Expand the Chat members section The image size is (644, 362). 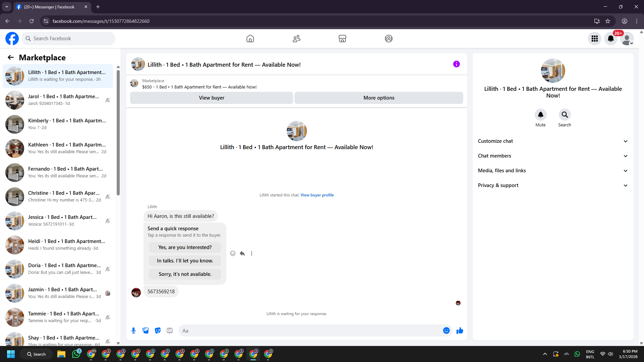click(553, 156)
